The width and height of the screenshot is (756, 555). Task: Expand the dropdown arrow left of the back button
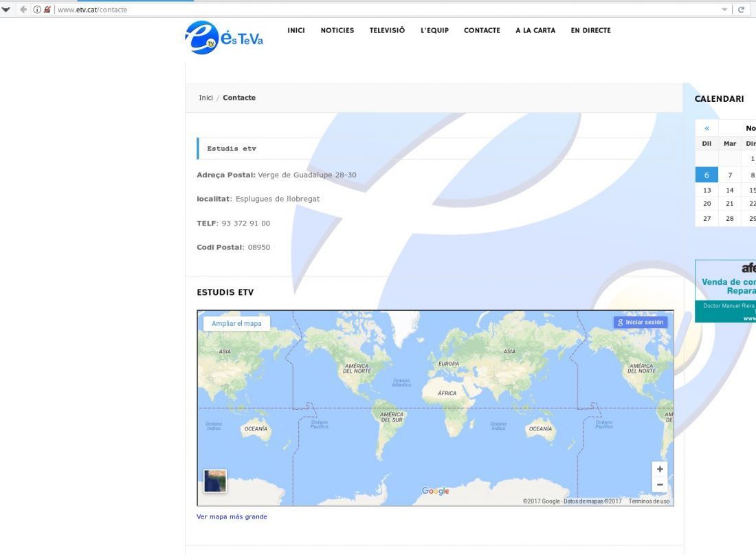click(5, 10)
